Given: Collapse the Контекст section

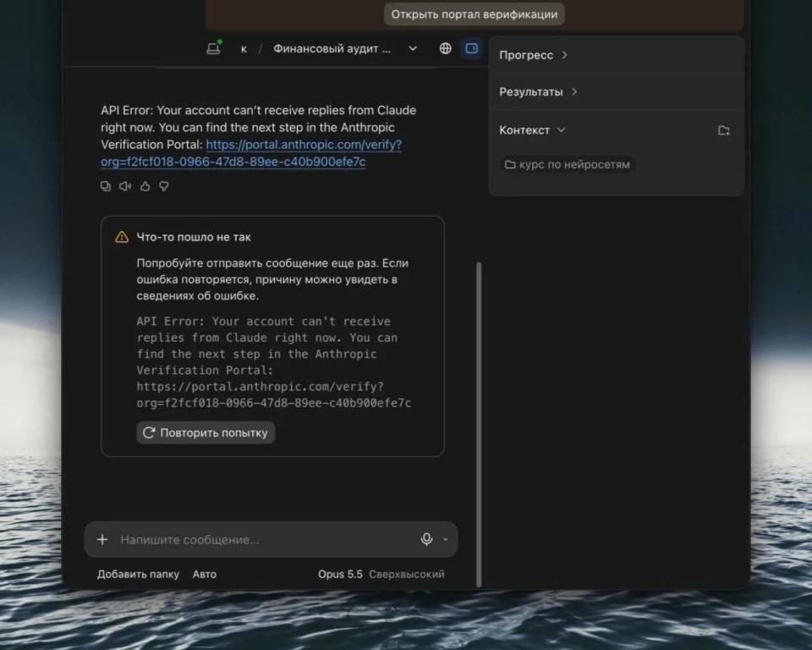Looking at the screenshot, I should [x=532, y=130].
